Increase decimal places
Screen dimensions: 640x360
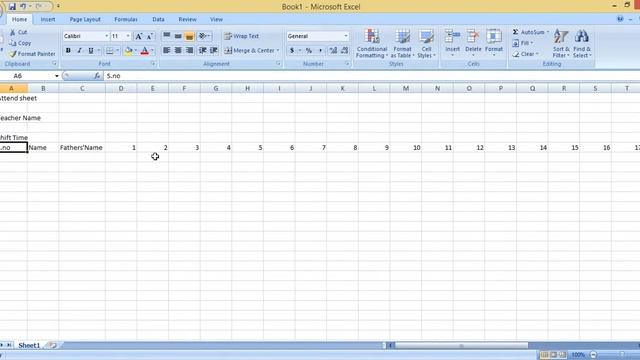[333, 51]
